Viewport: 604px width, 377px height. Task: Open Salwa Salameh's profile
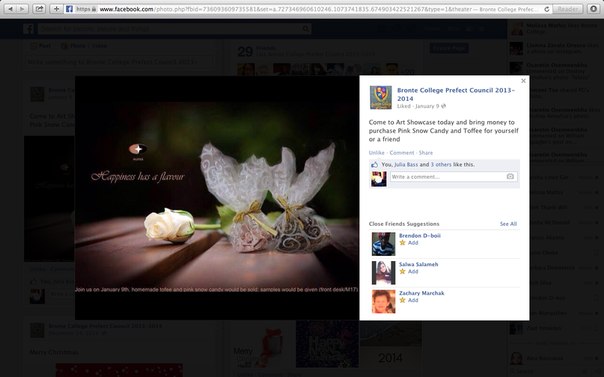pos(418,265)
